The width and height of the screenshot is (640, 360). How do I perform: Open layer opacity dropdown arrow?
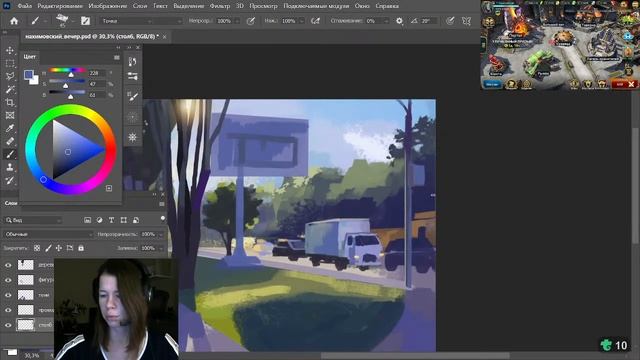[x=160, y=234]
